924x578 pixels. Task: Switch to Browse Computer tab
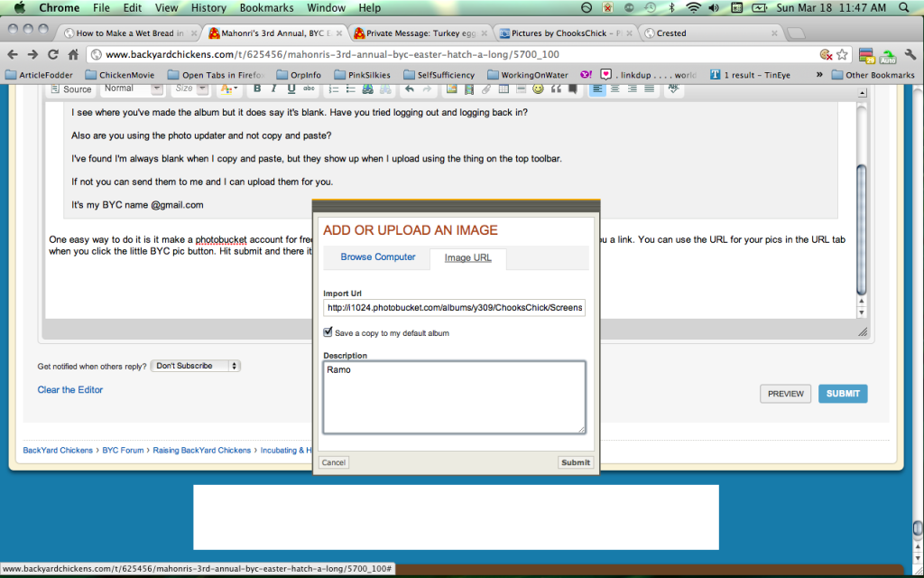(377, 257)
